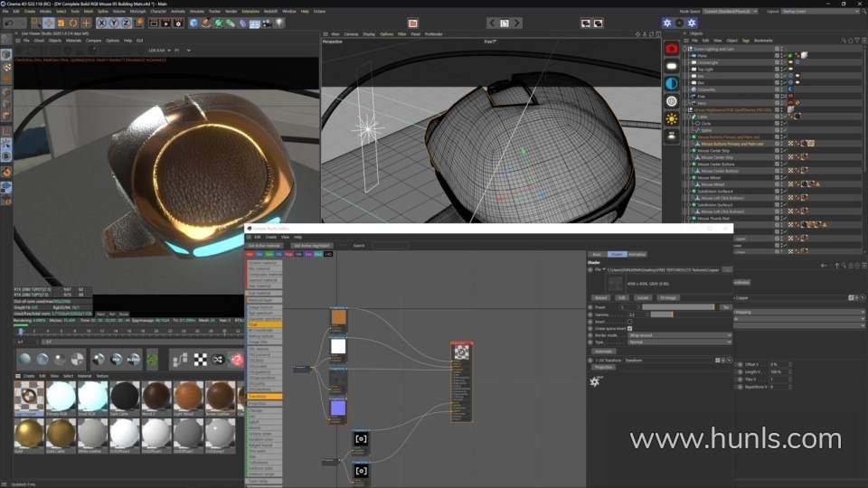Click the half-blue circle sidebar icon
The width and height of the screenshot is (868, 488).
tap(672, 83)
